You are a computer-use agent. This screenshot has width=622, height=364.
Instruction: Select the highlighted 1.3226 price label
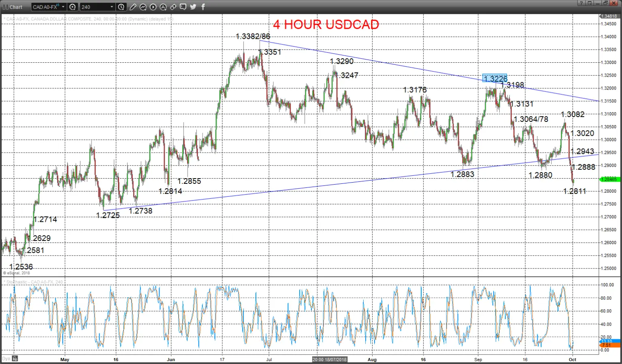tap(495, 79)
